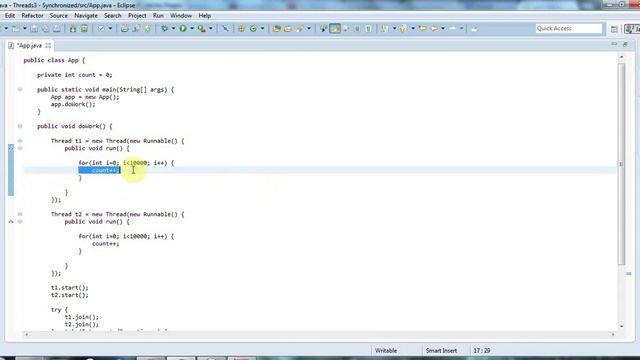Open the Debug dropdown arrow
This screenshot has height=360, width=640.
[x=173, y=29]
